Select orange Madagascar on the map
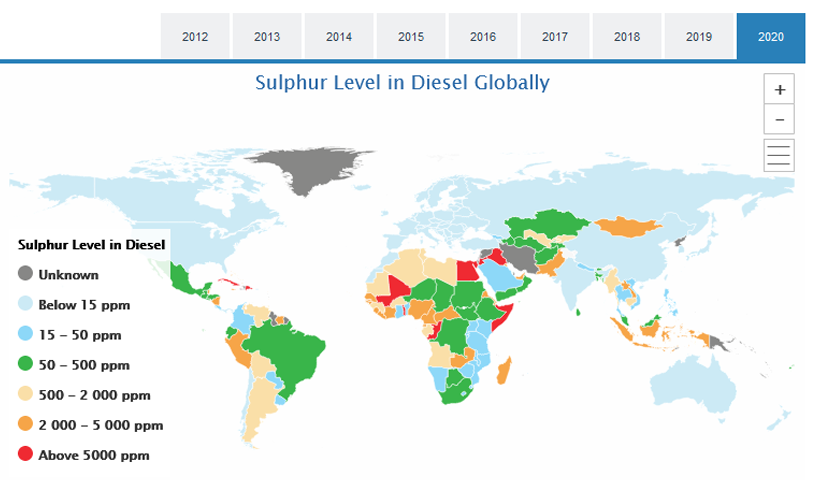Viewport: 820px width, 480px height. (504, 370)
